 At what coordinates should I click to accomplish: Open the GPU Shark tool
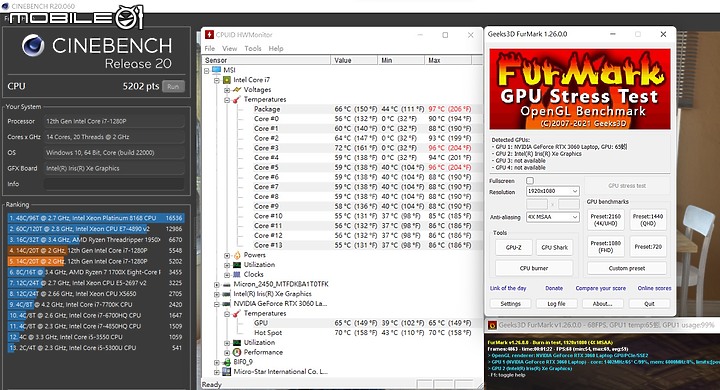click(x=554, y=247)
